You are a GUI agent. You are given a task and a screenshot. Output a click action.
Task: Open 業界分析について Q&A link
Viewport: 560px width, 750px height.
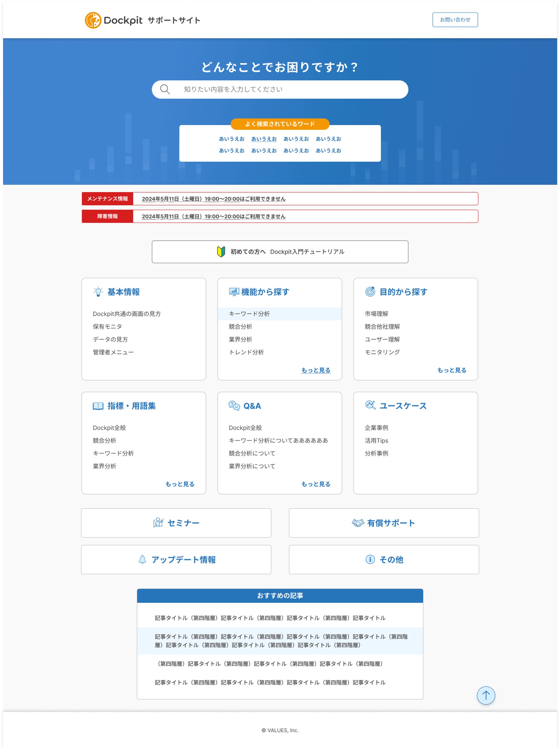pyautogui.click(x=252, y=466)
